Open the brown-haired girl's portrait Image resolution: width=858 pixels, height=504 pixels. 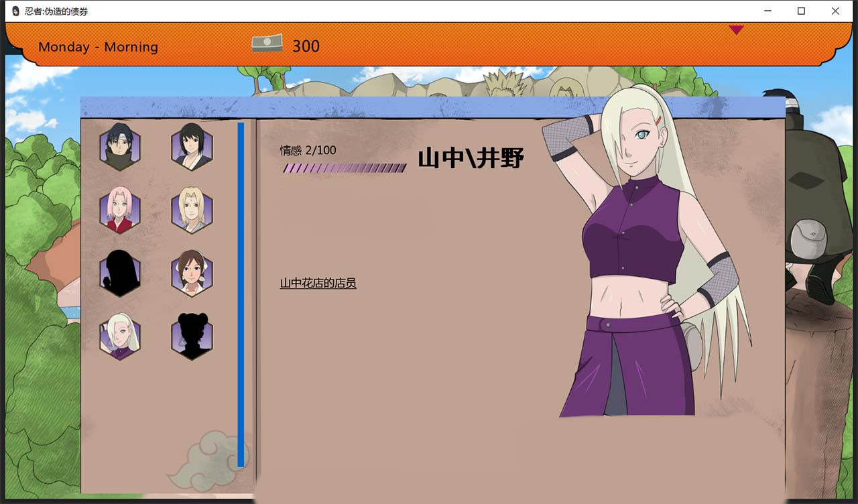[191, 272]
